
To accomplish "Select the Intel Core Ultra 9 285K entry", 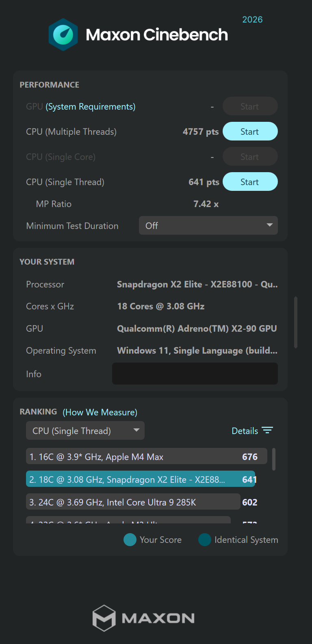I will (133, 502).
